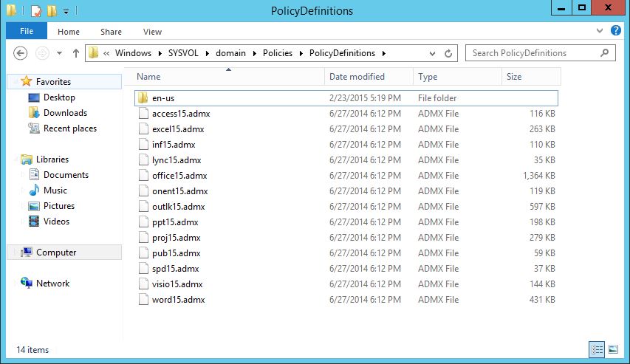Image resolution: width=630 pixels, height=364 pixels.
Task: Select lync15.admx file icon
Action: point(143,160)
